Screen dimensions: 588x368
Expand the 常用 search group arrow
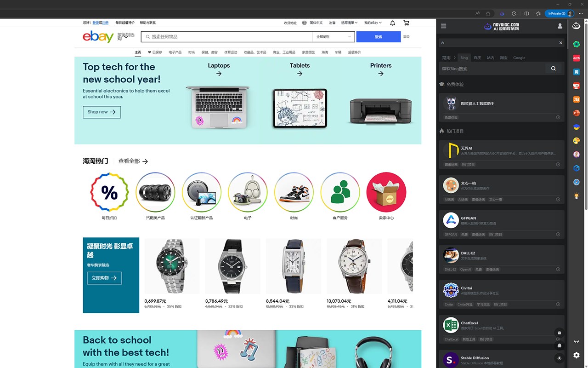click(x=455, y=58)
